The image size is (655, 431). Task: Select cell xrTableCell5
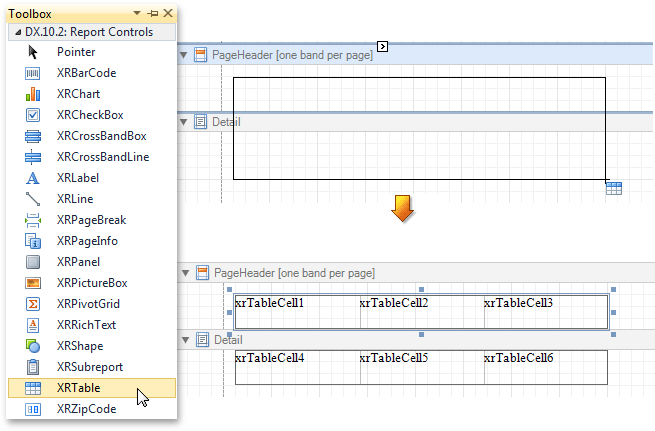tap(422, 367)
